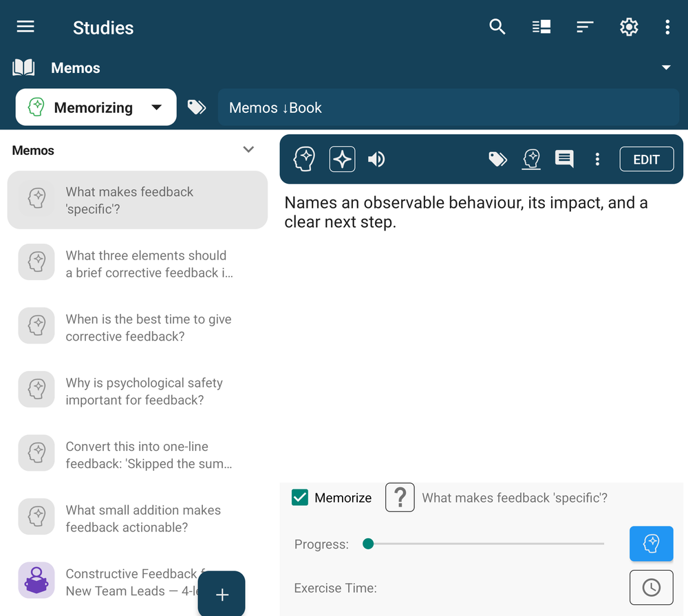Viewport: 688px width, 616px height.
Task: Open memo "What three elements should a brief corrective feedback"
Action: (138, 264)
